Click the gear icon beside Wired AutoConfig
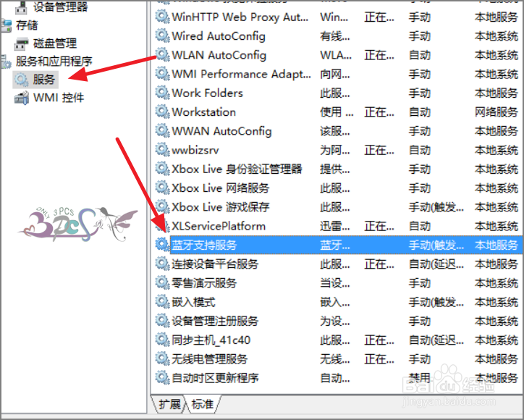Image resolution: width=524 pixels, height=420 pixels. 162,35
